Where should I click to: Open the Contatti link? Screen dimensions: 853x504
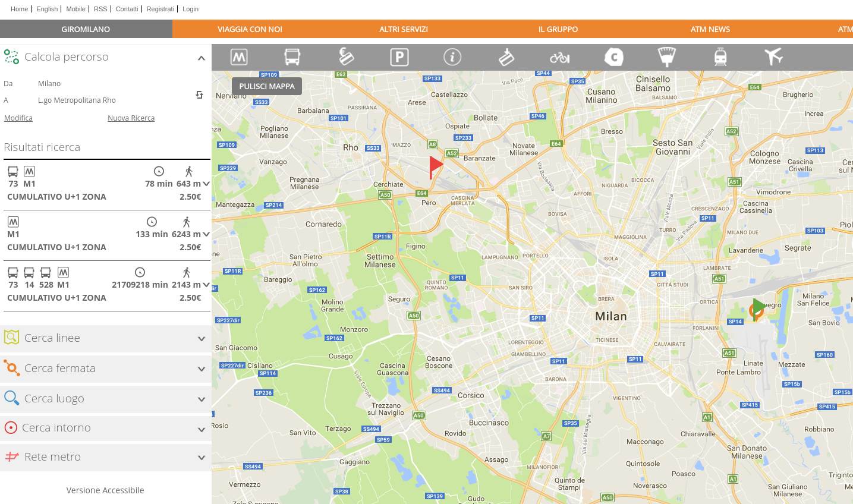coord(127,9)
